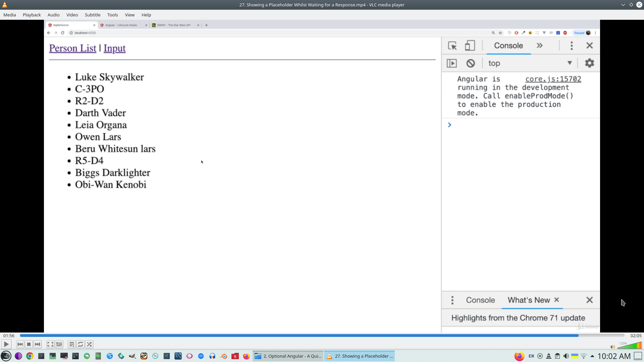
Task: Open the Playback menu
Action: coord(32,15)
